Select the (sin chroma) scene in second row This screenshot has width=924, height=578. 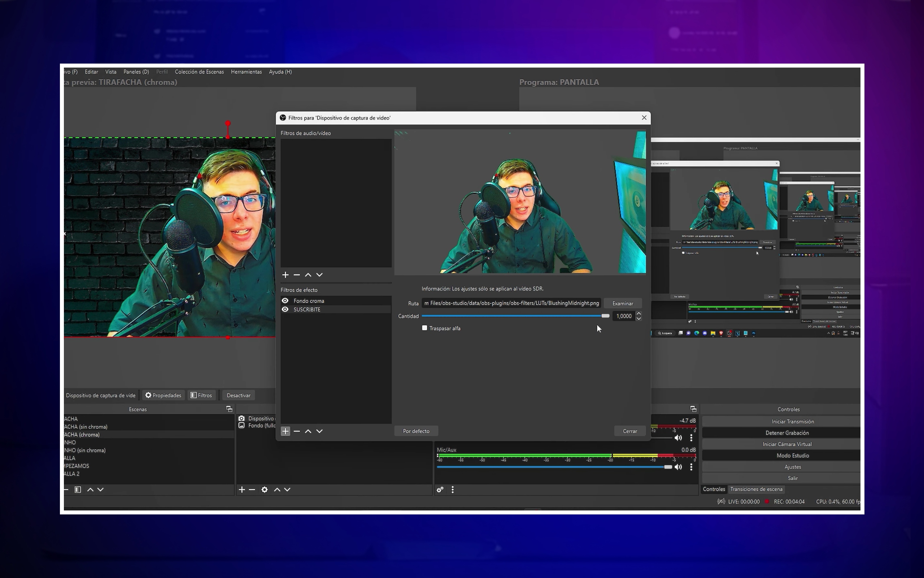(x=149, y=427)
